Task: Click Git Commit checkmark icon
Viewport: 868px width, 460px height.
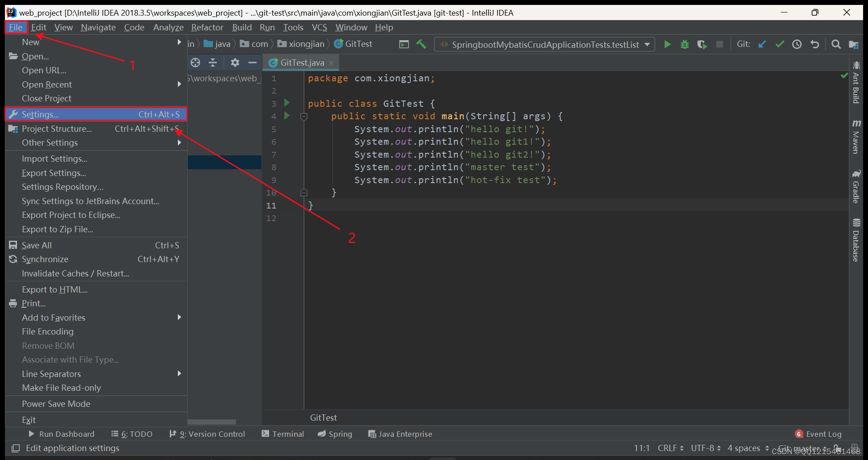Action: click(780, 44)
